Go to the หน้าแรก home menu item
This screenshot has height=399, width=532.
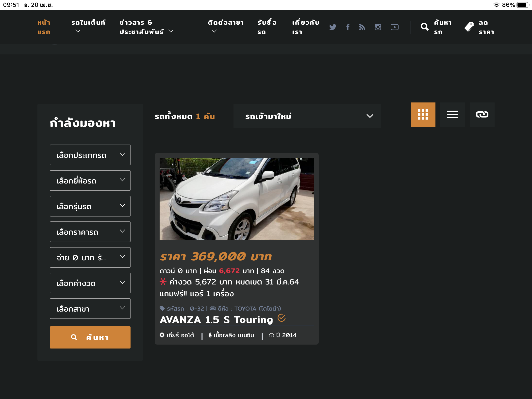click(44, 27)
